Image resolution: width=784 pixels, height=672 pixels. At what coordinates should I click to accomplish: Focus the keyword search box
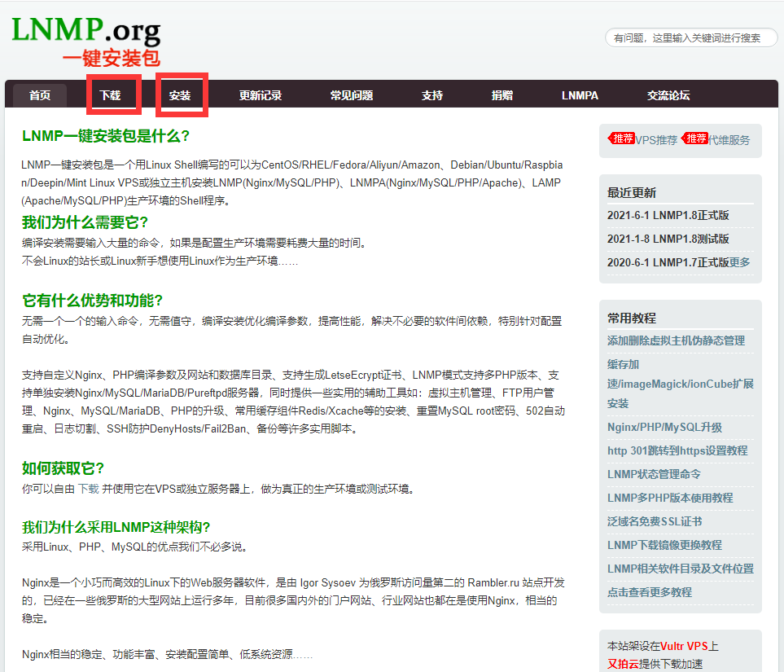pyautogui.click(x=691, y=38)
